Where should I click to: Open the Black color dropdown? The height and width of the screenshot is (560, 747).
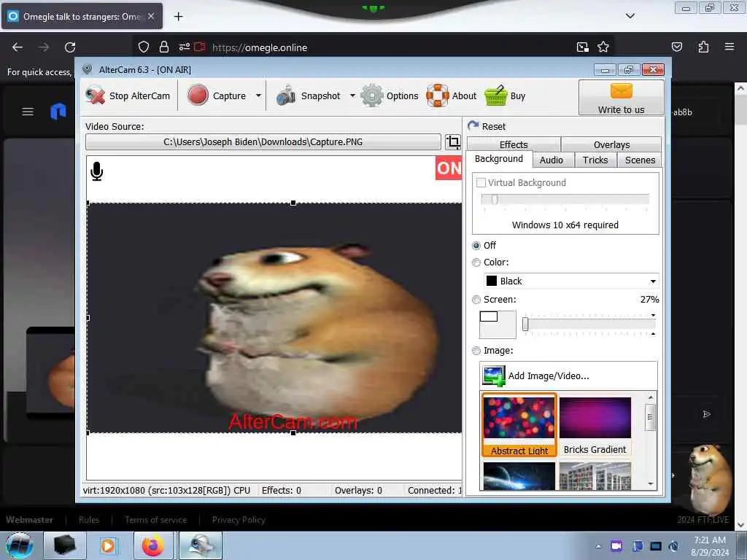[571, 281]
